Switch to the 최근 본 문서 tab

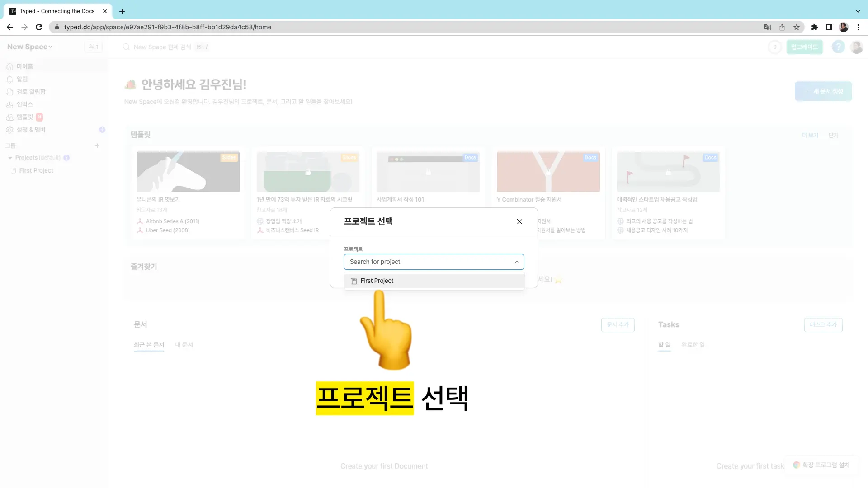[149, 345]
